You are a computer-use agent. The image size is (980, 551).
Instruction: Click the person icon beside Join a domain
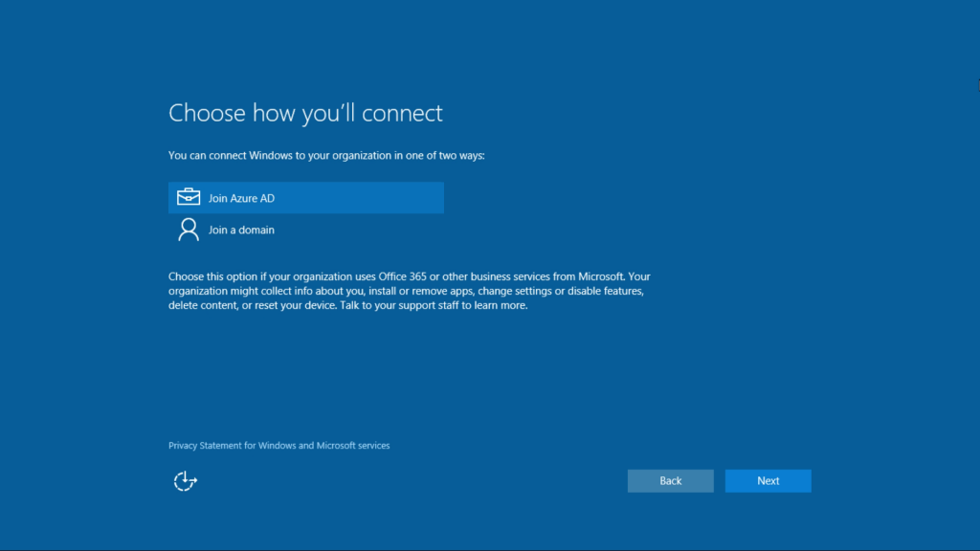(189, 230)
